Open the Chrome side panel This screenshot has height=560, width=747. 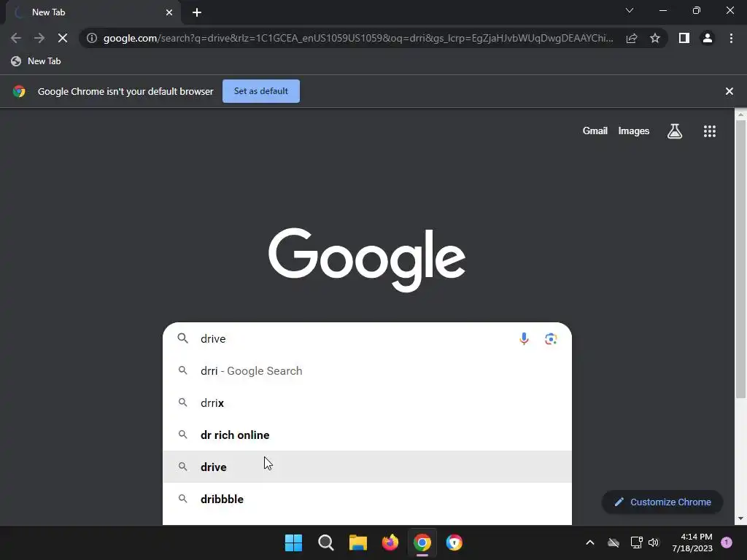click(x=684, y=38)
